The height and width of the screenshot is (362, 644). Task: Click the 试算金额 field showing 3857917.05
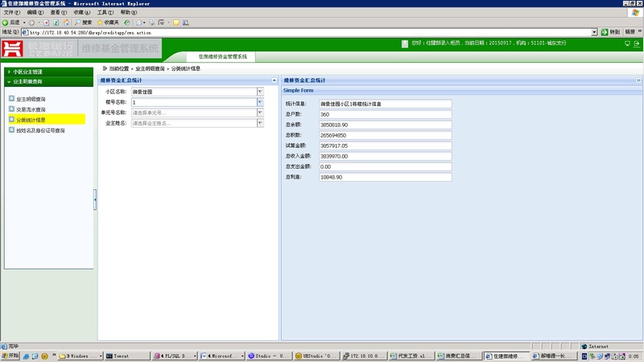(386, 146)
